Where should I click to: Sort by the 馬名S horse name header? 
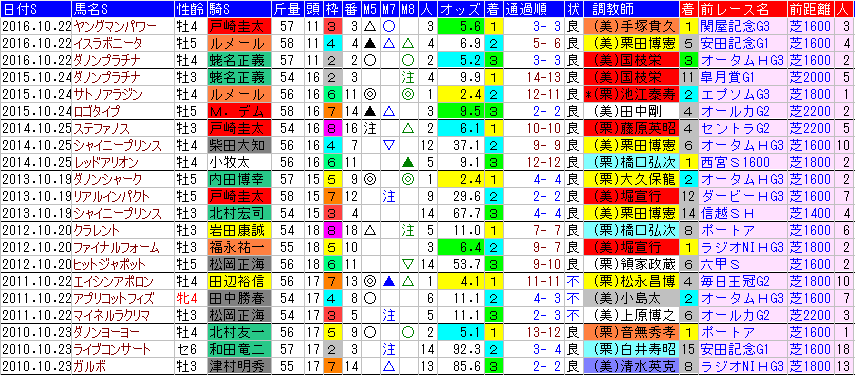pyautogui.click(x=122, y=9)
